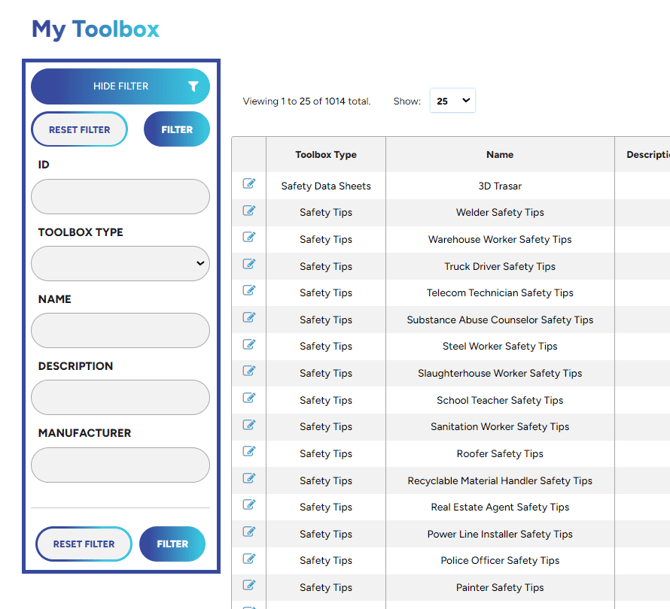Edit the Police Officer Safety Tips entry

tap(249, 559)
